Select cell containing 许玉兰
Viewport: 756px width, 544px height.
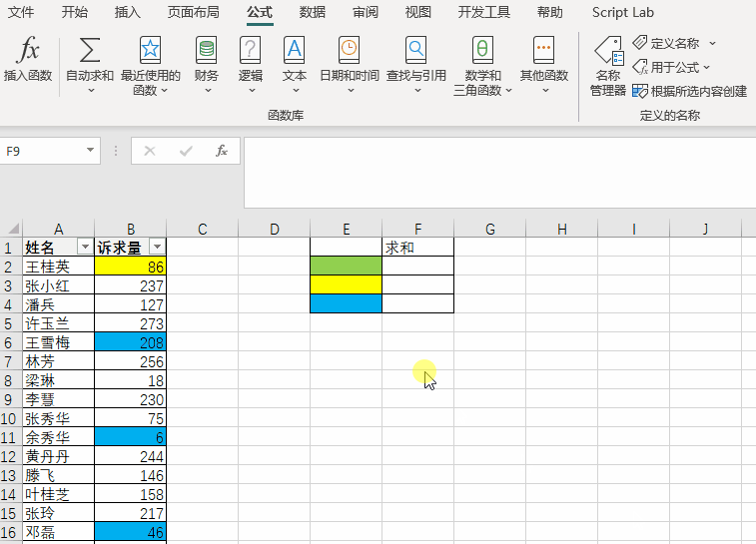[x=58, y=323]
